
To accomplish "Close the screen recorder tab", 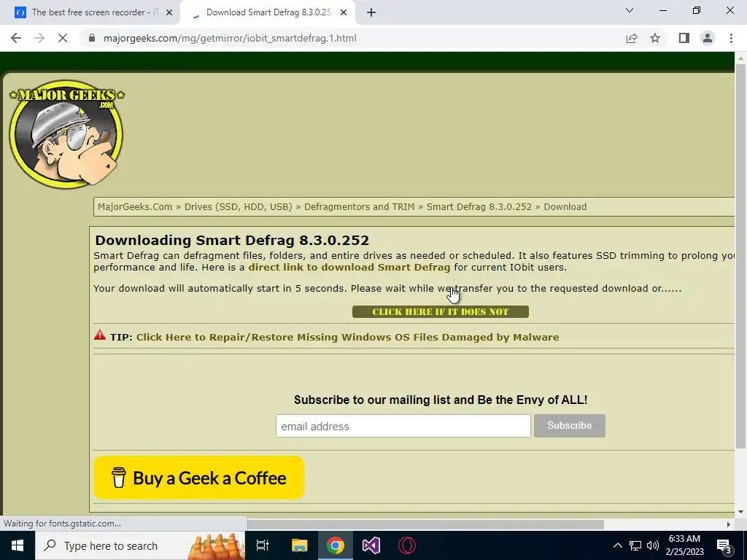I will click(x=169, y=12).
